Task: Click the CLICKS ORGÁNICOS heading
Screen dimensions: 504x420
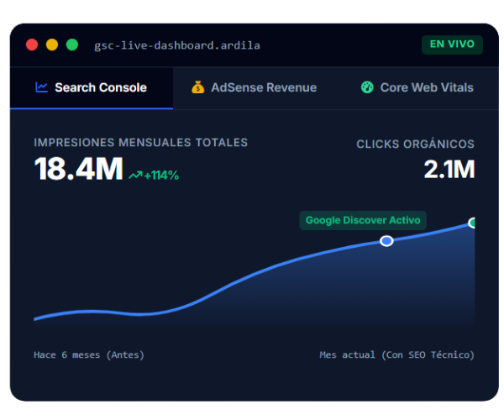Action: (415, 144)
